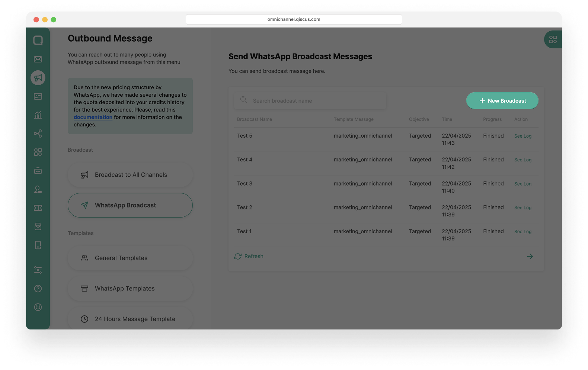Select the Test 1 broadcast name
The width and height of the screenshot is (588, 370).
coord(244,231)
